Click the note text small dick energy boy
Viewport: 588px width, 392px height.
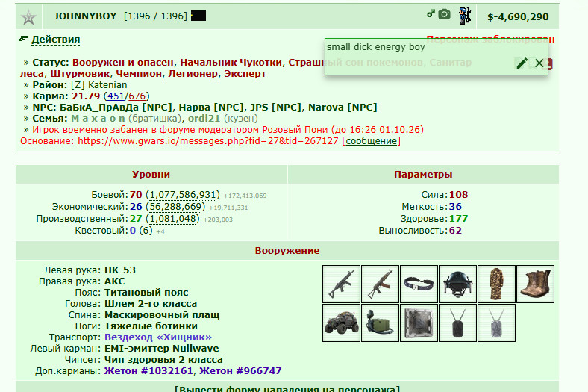tap(376, 47)
